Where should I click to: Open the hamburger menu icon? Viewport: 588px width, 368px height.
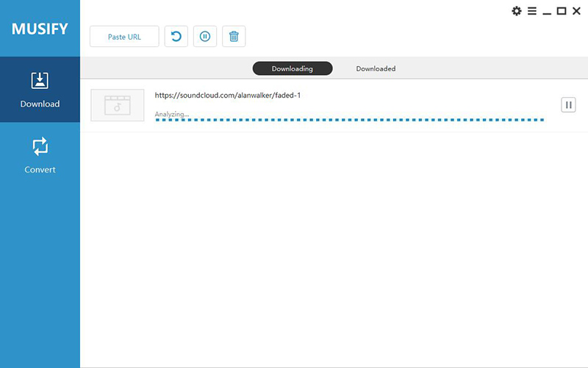coord(531,11)
